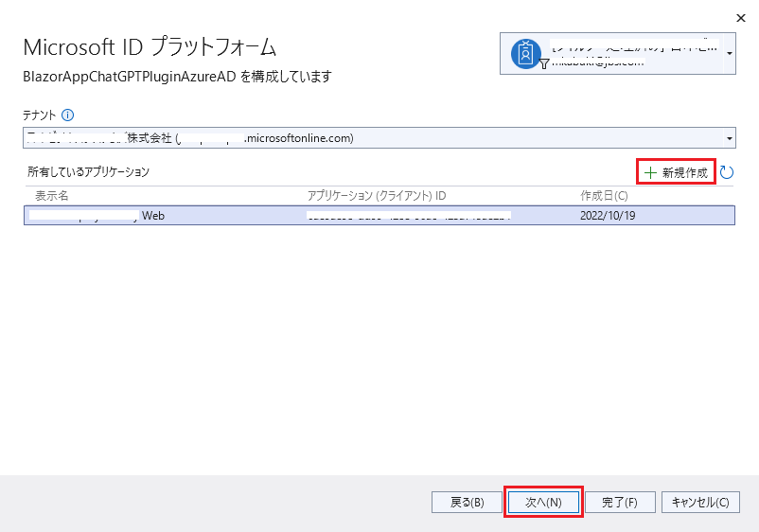Cancel with キャンセル(C) button
This screenshot has width=759, height=532.
700,503
